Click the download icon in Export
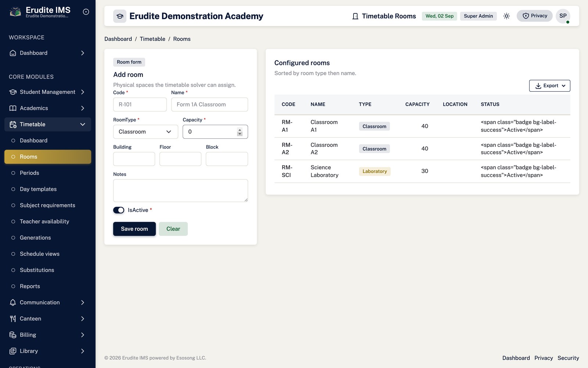 tap(538, 86)
